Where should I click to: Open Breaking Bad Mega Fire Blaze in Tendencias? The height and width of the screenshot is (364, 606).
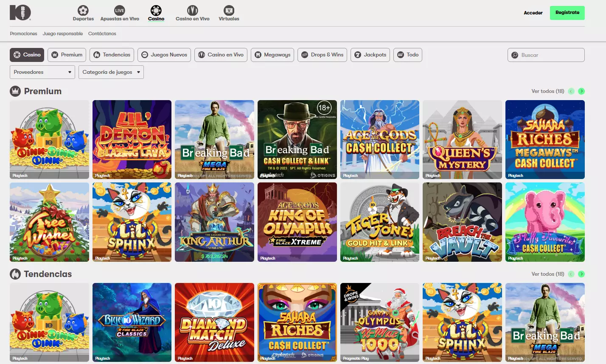click(x=545, y=322)
